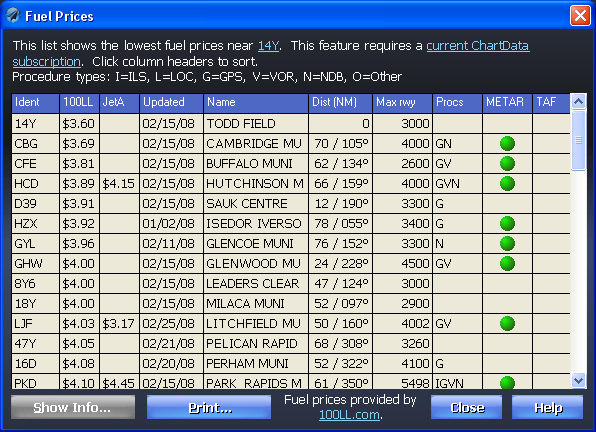The width and height of the screenshot is (596, 432).
Task: Sort the list by 100LL price column
Action: coord(79,103)
